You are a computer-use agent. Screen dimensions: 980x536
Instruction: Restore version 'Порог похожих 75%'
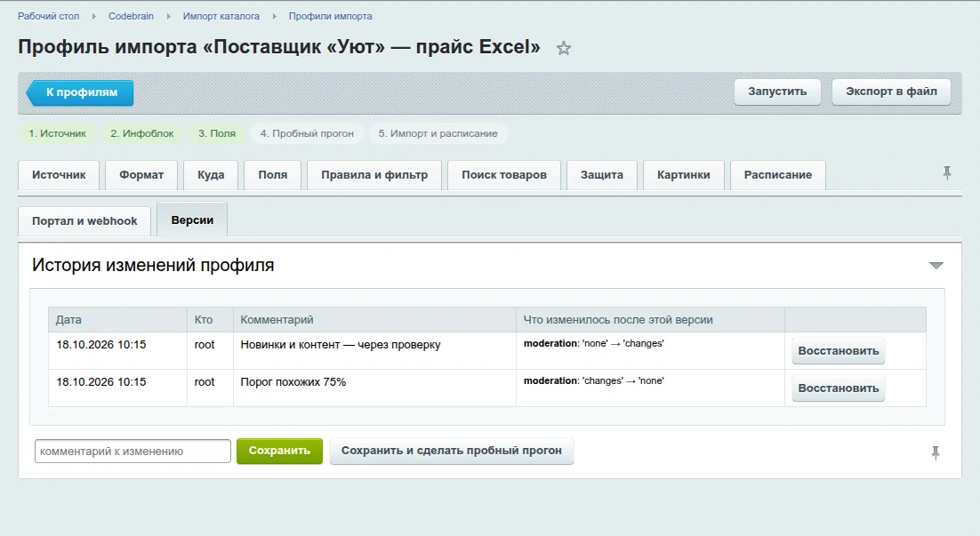pyautogui.click(x=838, y=388)
